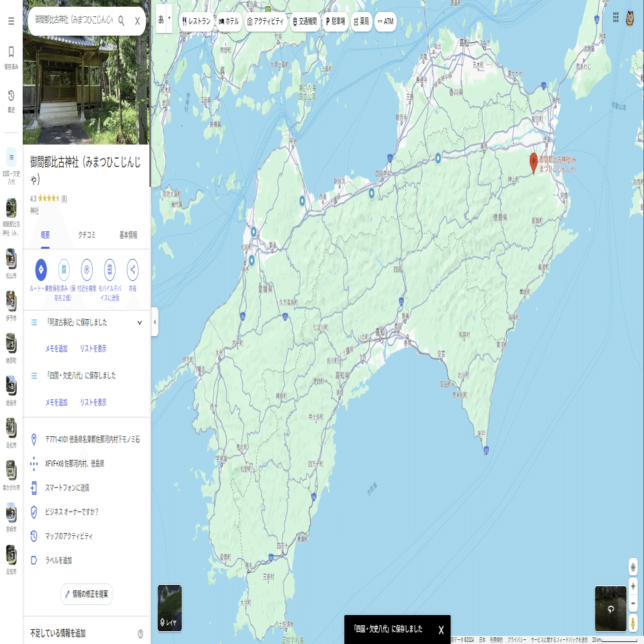Open the レイヤ layers button
The height and width of the screenshot is (644, 644).
[169, 608]
